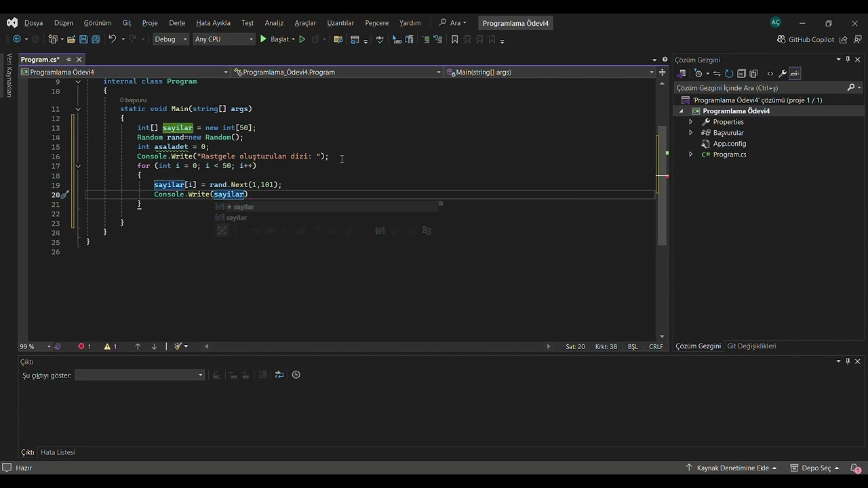Screen dimensions: 868x488
Task: Click the Undo arrow in the toolbar
Action: [x=113, y=39]
